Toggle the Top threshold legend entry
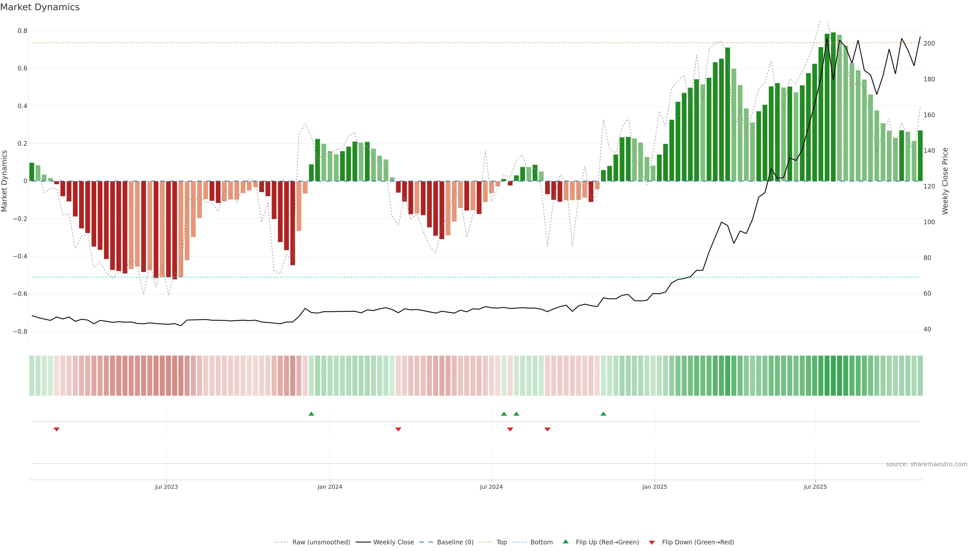The width and height of the screenshot is (980, 551). [501, 542]
